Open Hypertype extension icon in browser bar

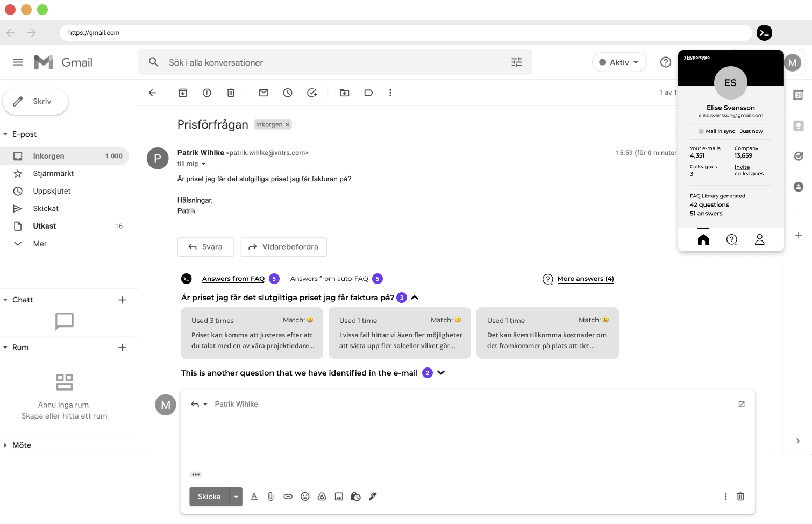pos(764,33)
